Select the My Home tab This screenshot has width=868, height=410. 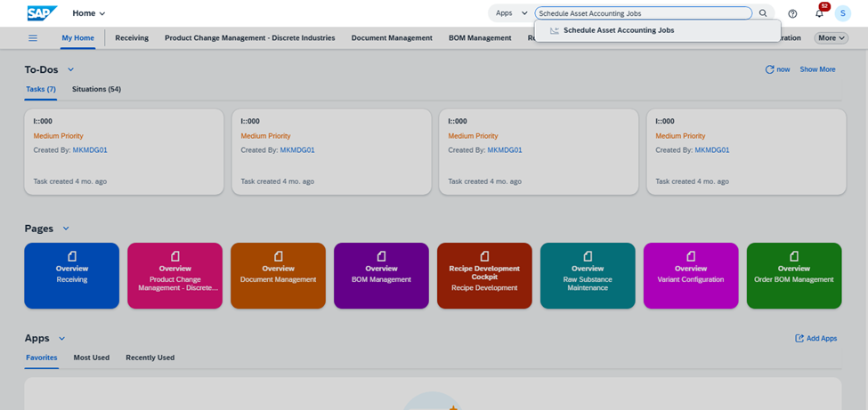point(78,38)
